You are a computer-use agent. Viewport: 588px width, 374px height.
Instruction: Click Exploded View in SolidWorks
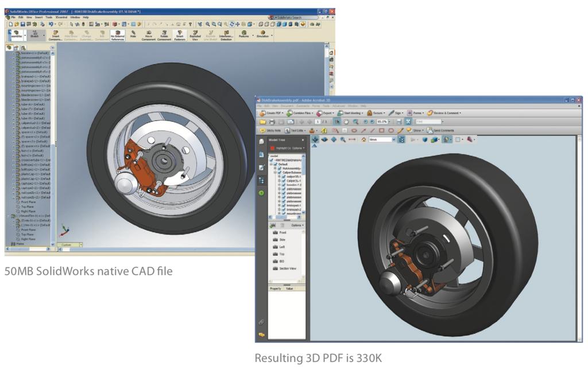[195, 35]
